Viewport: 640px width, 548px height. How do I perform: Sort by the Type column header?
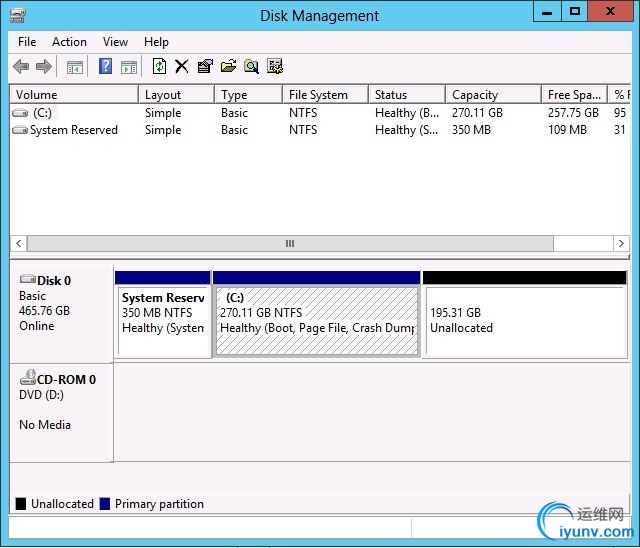248,95
